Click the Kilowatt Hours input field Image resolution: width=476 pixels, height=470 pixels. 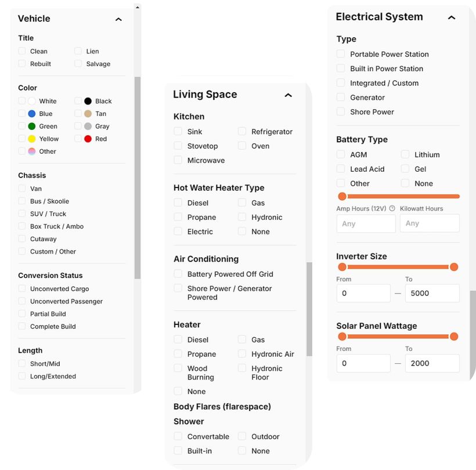pyautogui.click(x=430, y=223)
